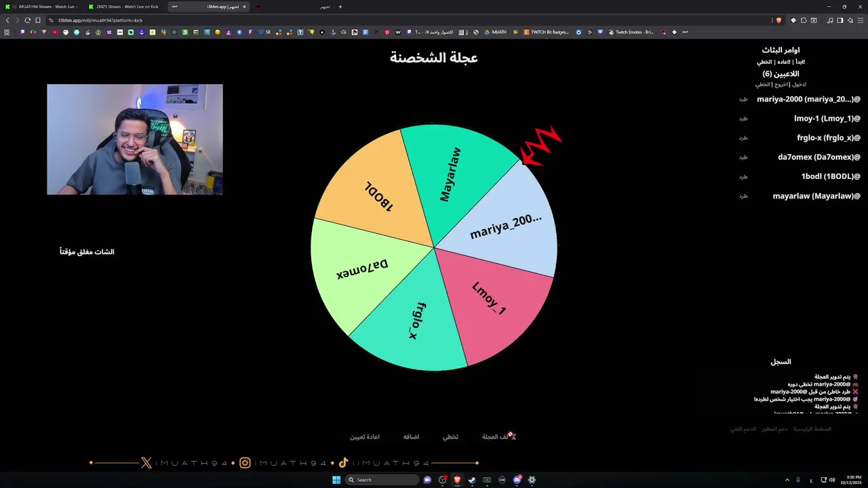
Task: Switch to the iMUATH94 Stream Kick tab
Action: [41, 7]
